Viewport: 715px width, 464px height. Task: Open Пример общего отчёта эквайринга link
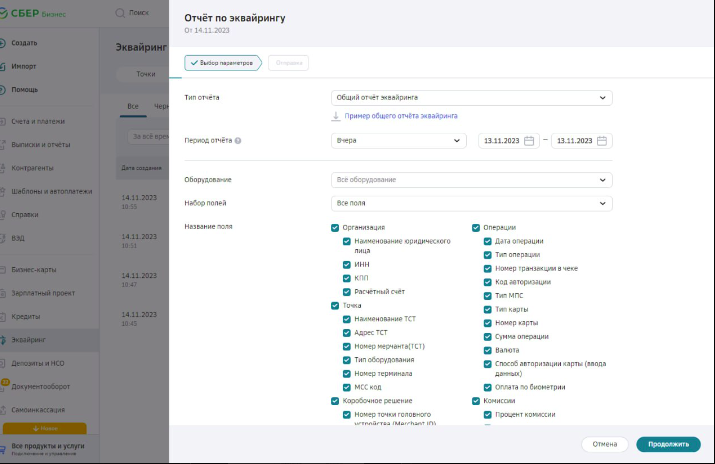coord(401,116)
